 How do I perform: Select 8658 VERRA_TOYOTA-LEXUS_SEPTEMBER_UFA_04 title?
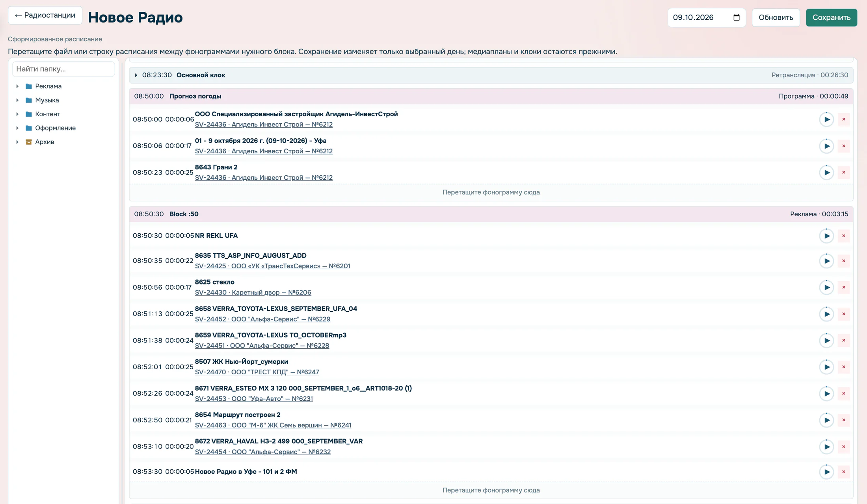(276, 309)
